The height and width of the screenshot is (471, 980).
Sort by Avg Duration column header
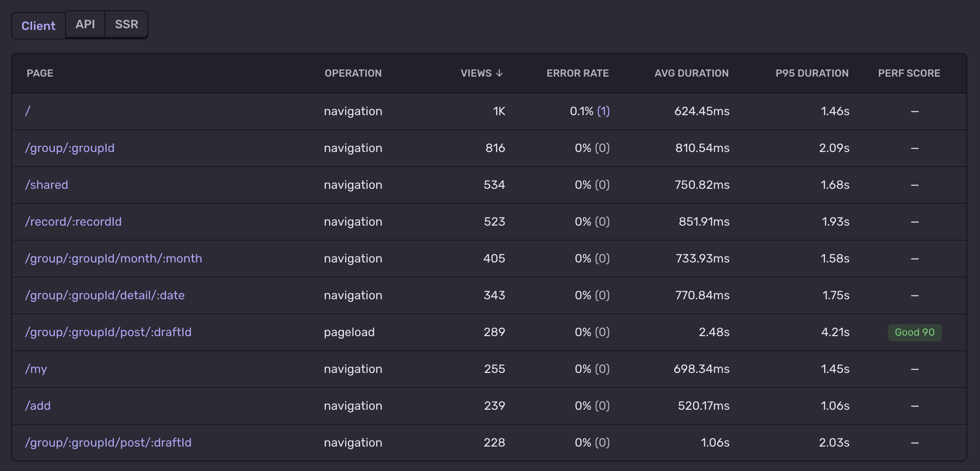691,73
